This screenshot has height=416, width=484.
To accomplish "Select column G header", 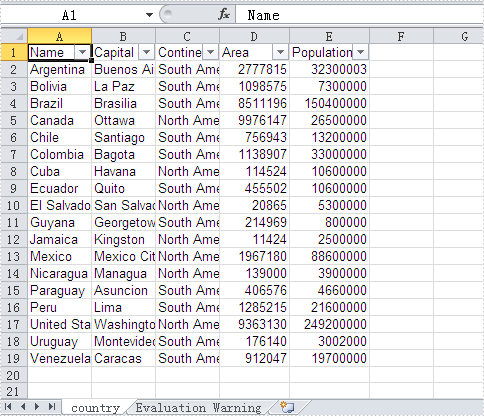I will coord(459,36).
